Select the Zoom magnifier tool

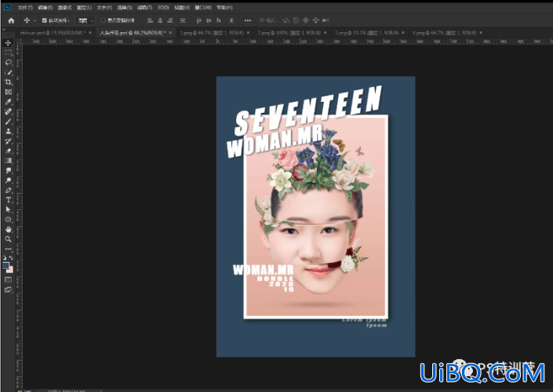[x=8, y=239]
